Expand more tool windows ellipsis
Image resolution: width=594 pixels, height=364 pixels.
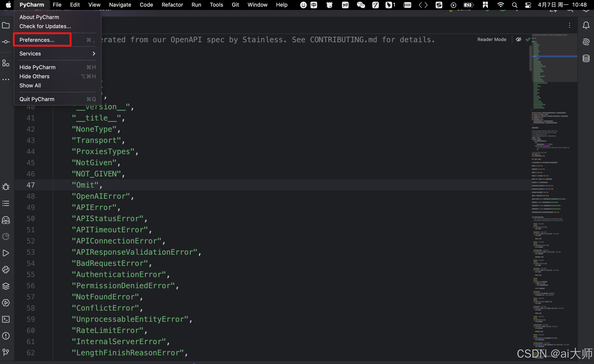pyautogui.click(x=6, y=80)
